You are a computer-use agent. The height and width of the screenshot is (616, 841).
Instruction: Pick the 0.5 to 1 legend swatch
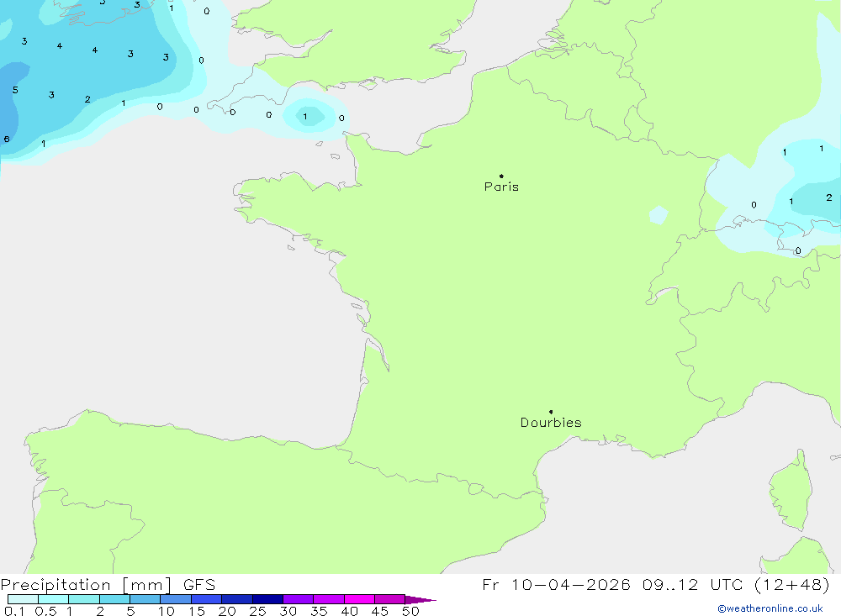point(54,599)
